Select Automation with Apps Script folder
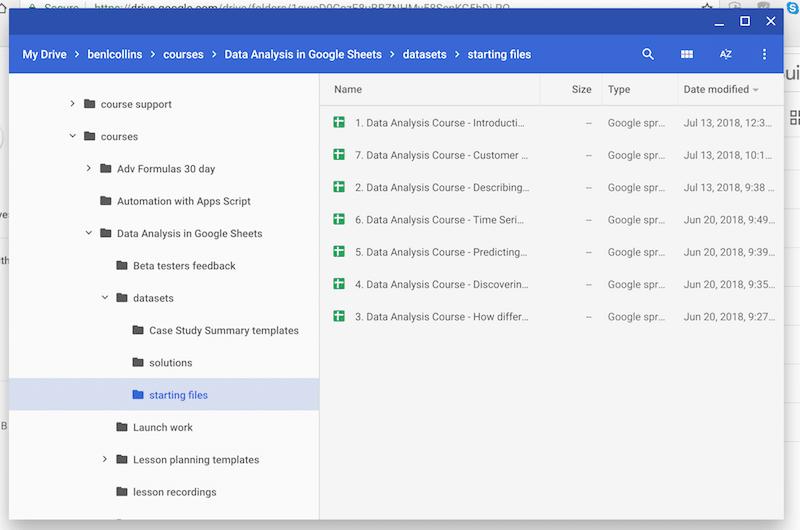 (x=184, y=201)
